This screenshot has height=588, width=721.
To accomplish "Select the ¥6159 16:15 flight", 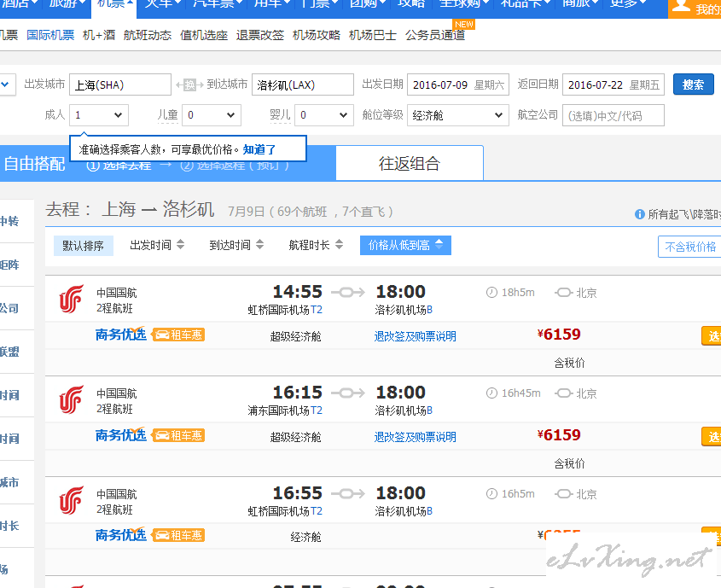I will (x=712, y=437).
